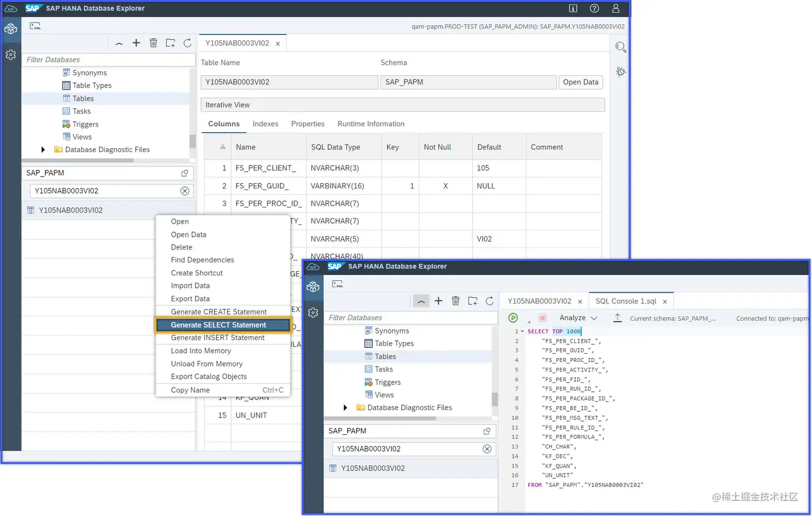This screenshot has width=812, height=516.
Task: Open settings gear in front window sidebar
Action: (313, 312)
